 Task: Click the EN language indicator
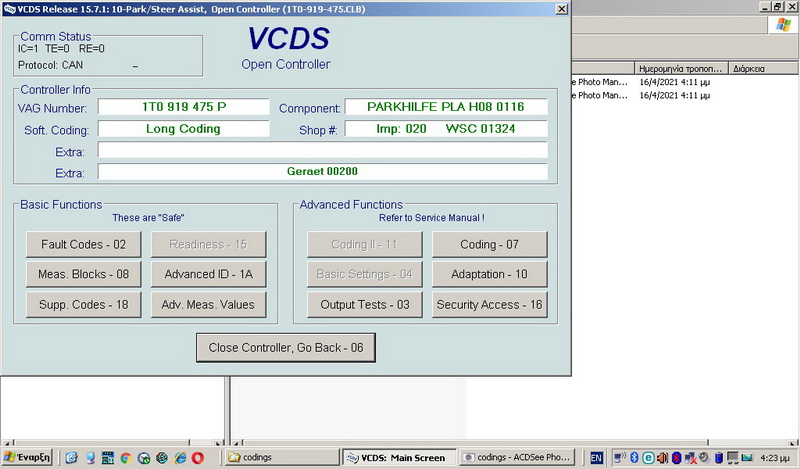click(596, 458)
